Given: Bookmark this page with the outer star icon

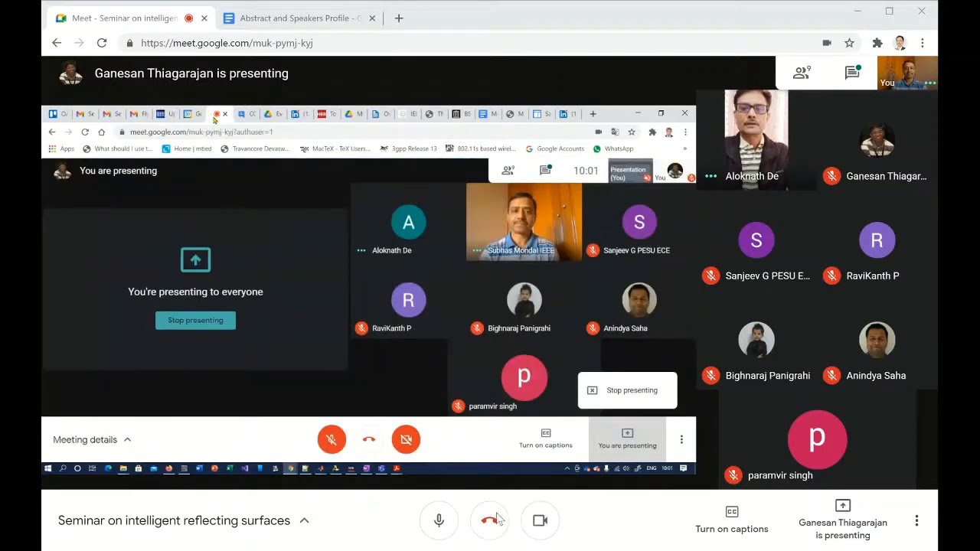Looking at the screenshot, I should (x=849, y=43).
